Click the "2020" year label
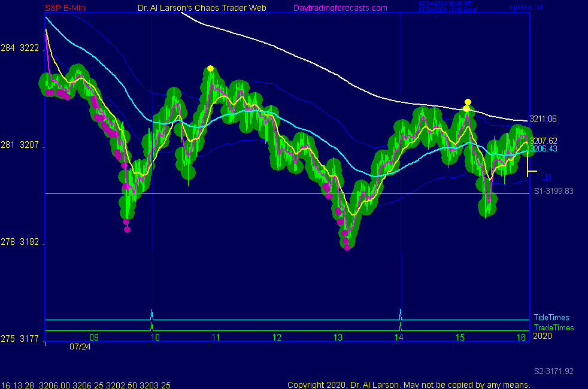Screen dimensions: 588x389 [x=542, y=336]
